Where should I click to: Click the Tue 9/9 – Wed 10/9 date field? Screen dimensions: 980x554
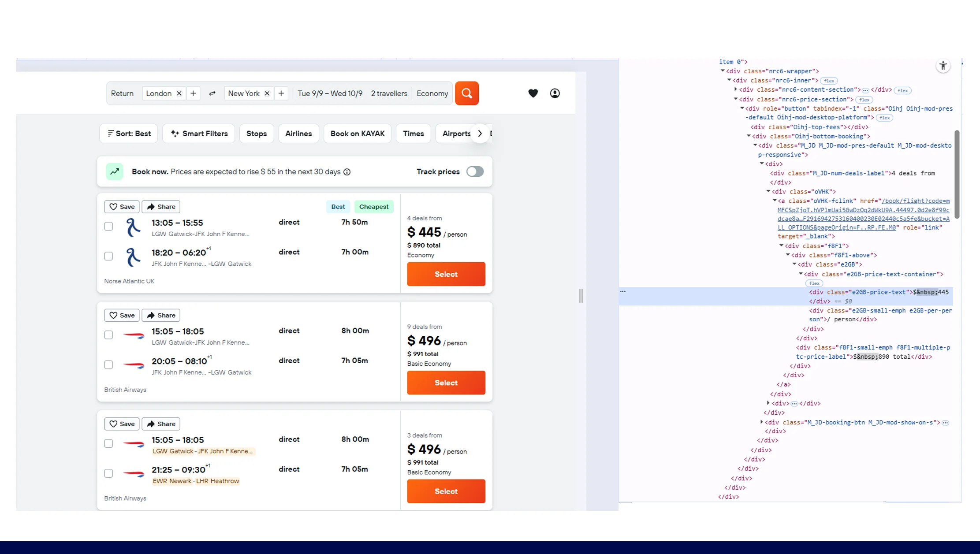point(329,93)
